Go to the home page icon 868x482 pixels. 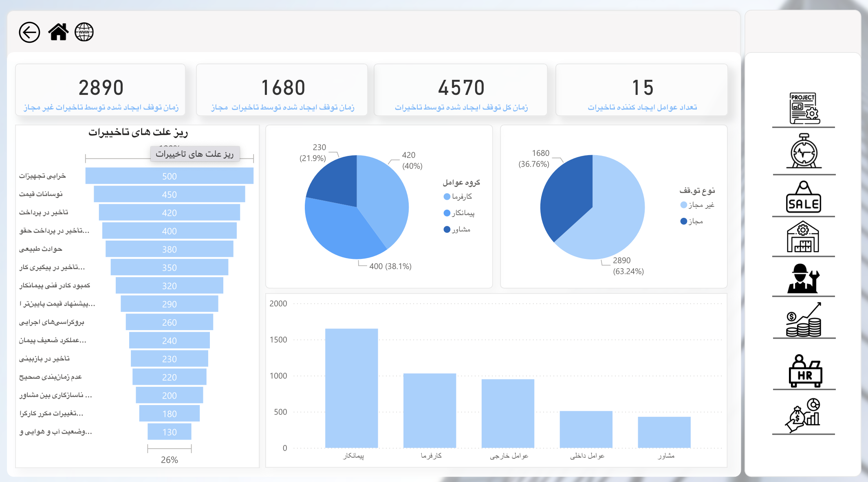[x=58, y=32]
